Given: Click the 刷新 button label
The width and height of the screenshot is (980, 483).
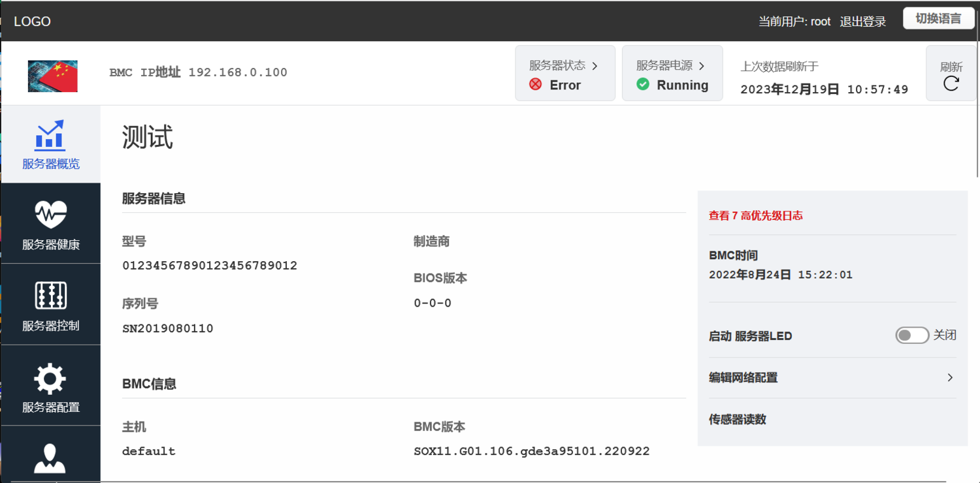Looking at the screenshot, I should click(x=951, y=67).
